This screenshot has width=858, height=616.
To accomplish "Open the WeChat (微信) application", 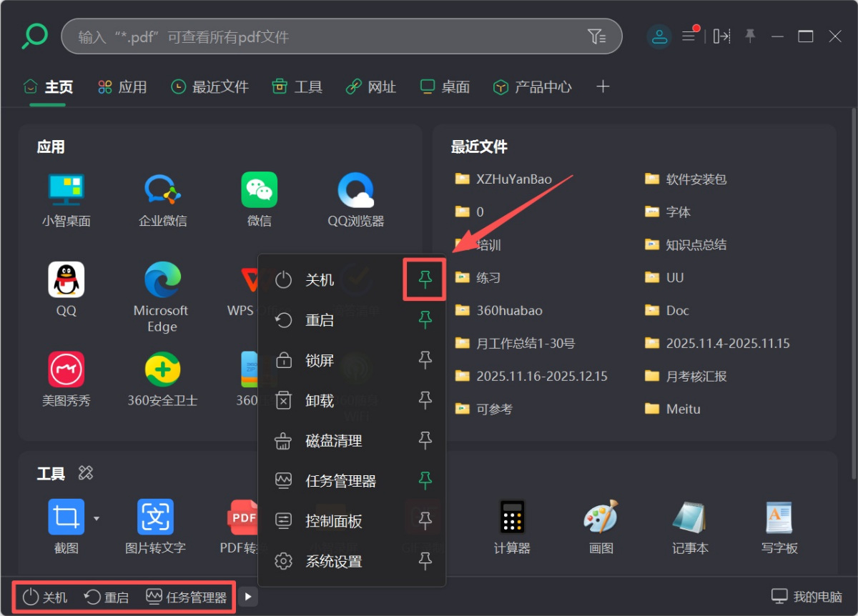I will click(259, 200).
